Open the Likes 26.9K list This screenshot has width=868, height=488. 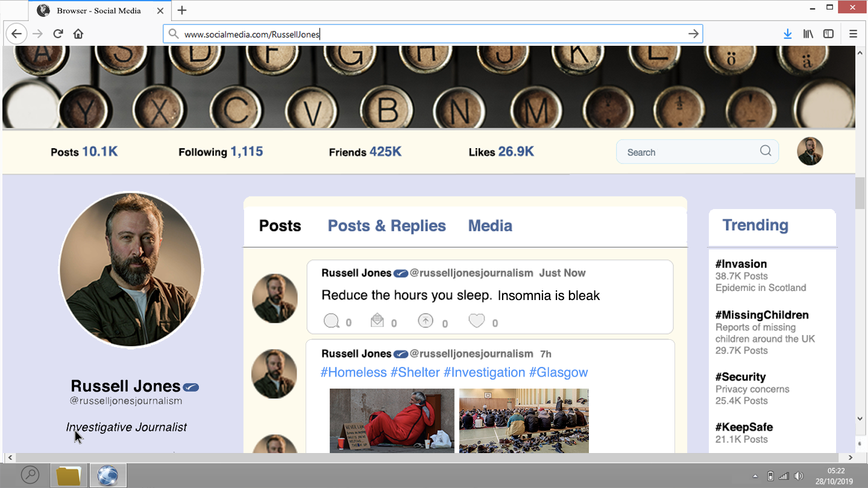tap(502, 152)
